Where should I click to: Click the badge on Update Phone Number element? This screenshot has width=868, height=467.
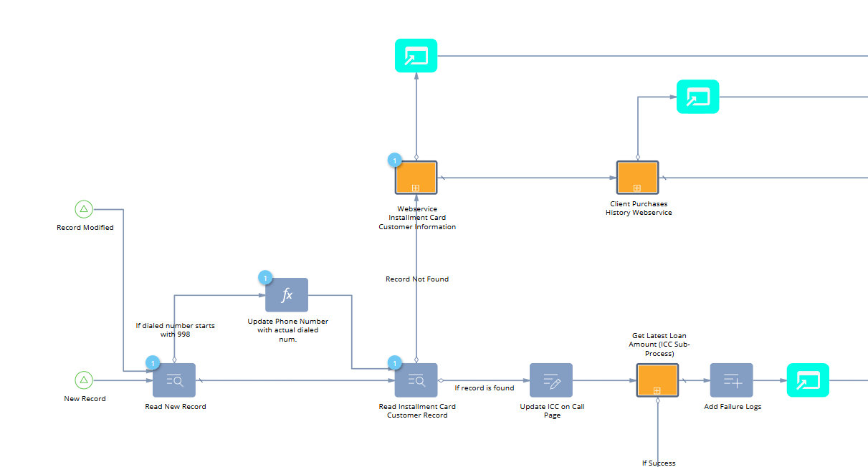tap(264, 278)
